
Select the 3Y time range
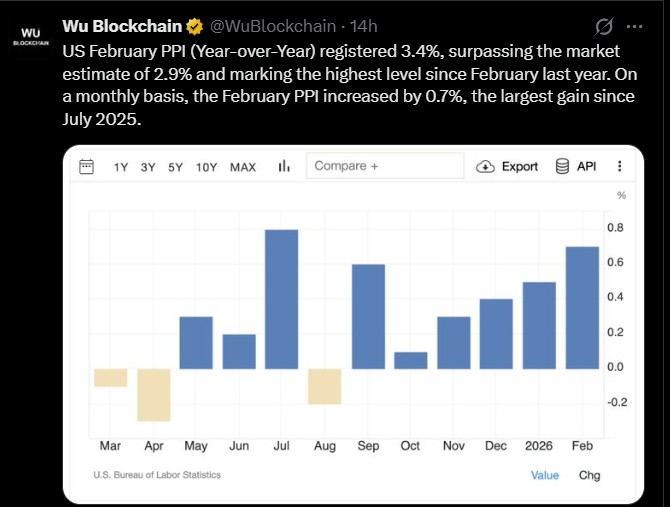click(148, 167)
